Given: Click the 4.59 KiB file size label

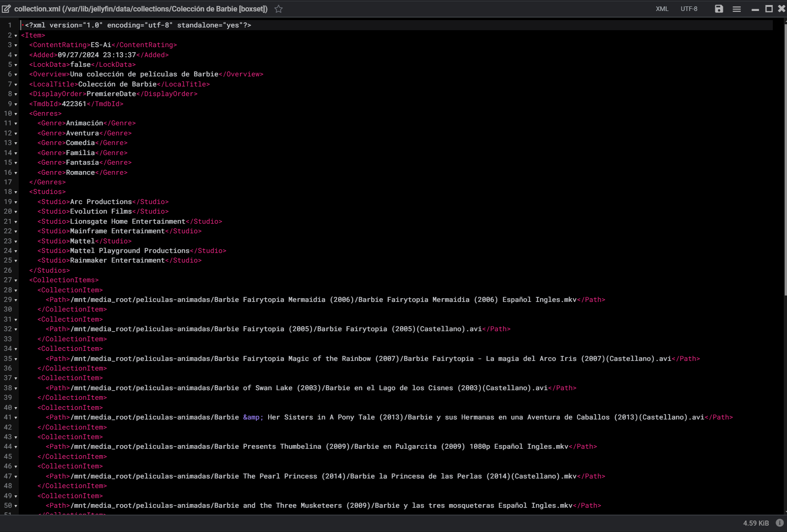Looking at the screenshot, I should 756,523.
